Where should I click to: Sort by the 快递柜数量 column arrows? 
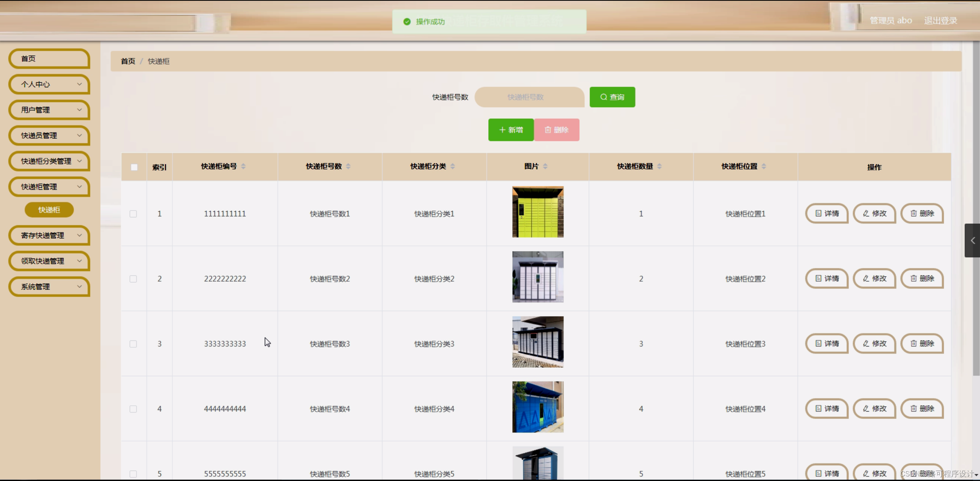click(x=659, y=166)
